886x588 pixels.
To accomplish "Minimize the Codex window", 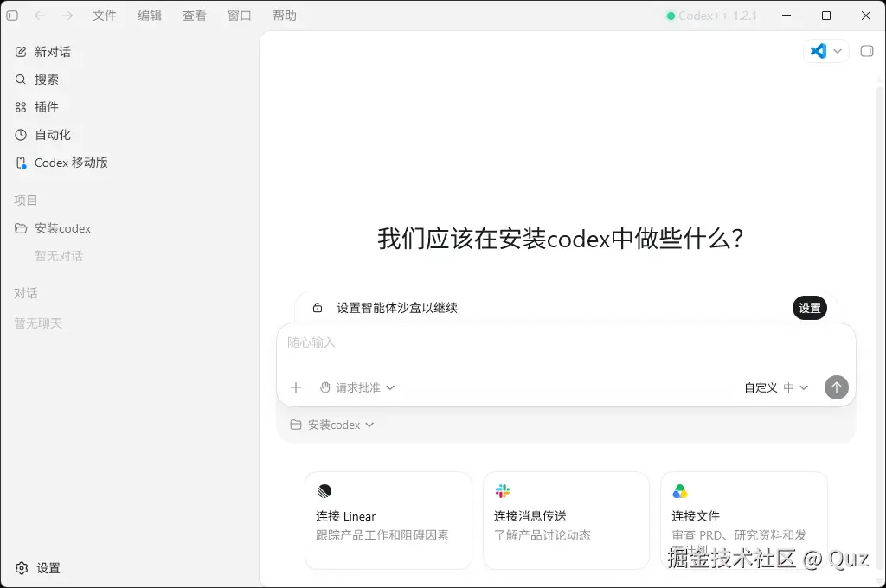I will click(x=786, y=16).
